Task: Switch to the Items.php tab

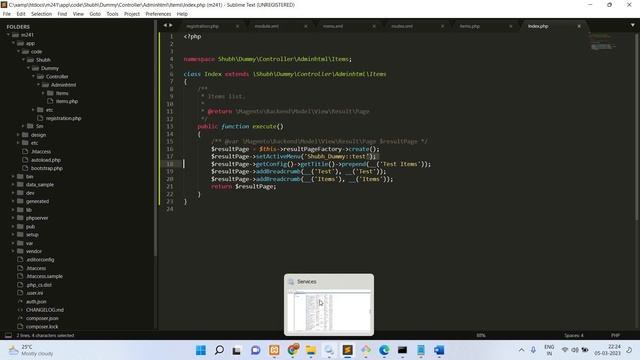Action: coord(470,26)
